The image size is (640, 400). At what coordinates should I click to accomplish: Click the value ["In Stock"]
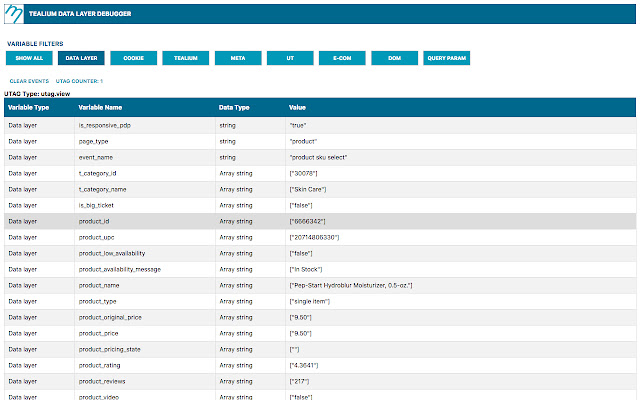tap(306, 269)
